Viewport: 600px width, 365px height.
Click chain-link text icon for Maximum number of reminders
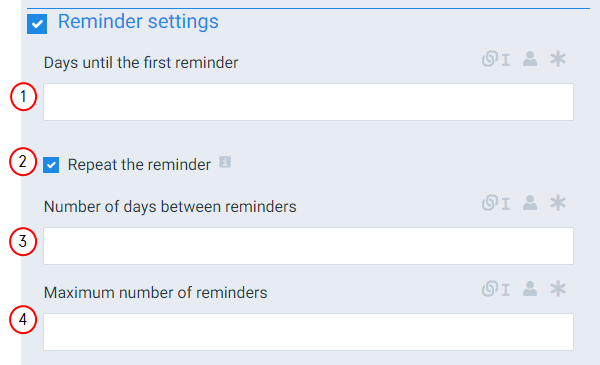click(x=496, y=289)
